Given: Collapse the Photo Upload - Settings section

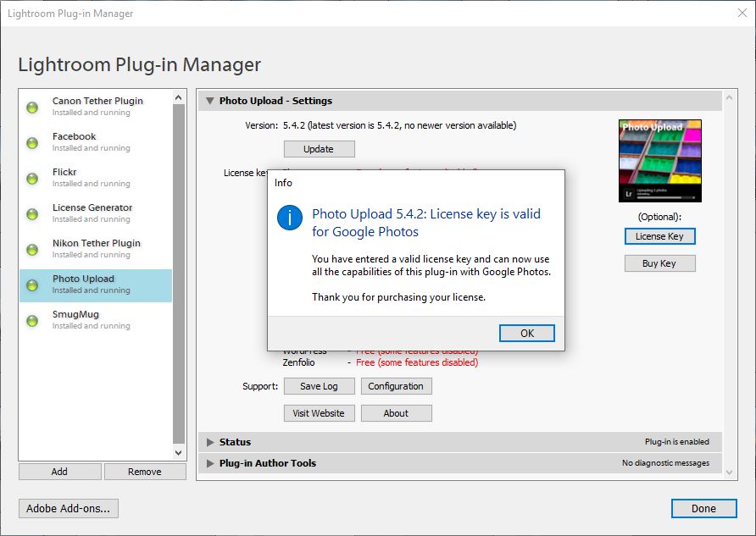Looking at the screenshot, I should [x=210, y=101].
